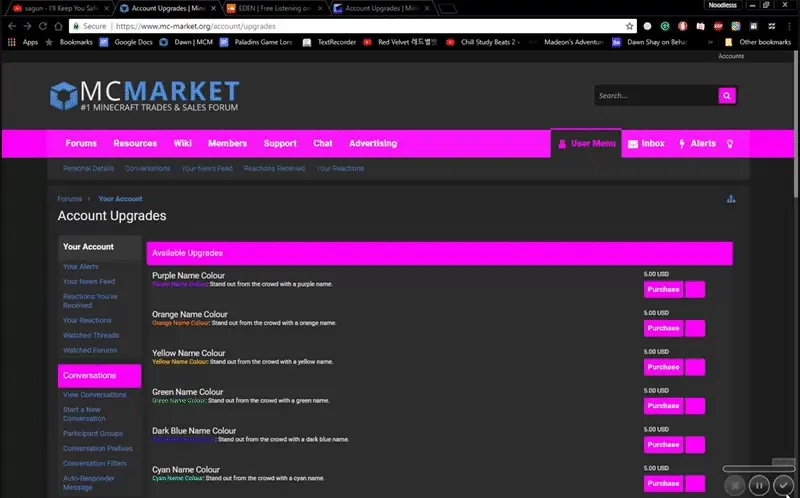Image resolution: width=800 pixels, height=498 pixels.
Task: Click the lightbulb icon in navigation bar
Action: (730, 144)
